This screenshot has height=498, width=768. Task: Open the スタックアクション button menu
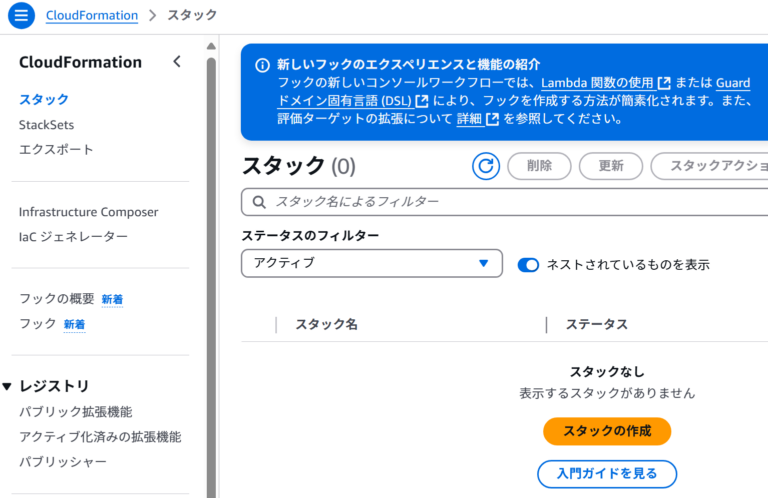(x=709, y=166)
